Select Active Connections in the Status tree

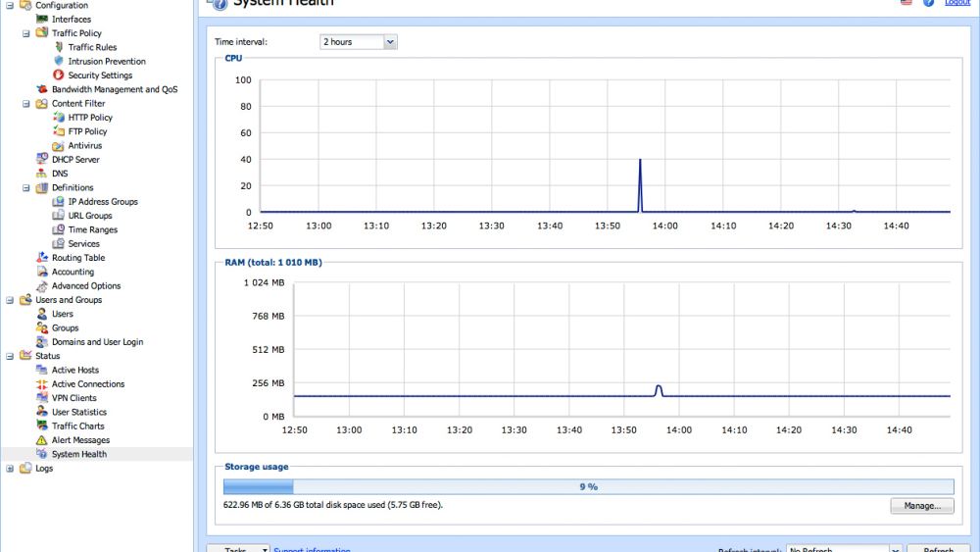coord(87,384)
